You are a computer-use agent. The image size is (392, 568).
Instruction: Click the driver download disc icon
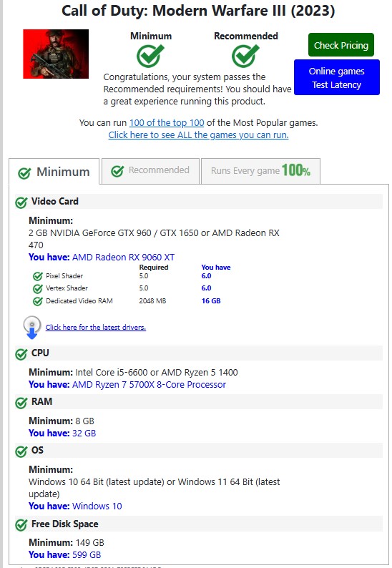click(32, 328)
